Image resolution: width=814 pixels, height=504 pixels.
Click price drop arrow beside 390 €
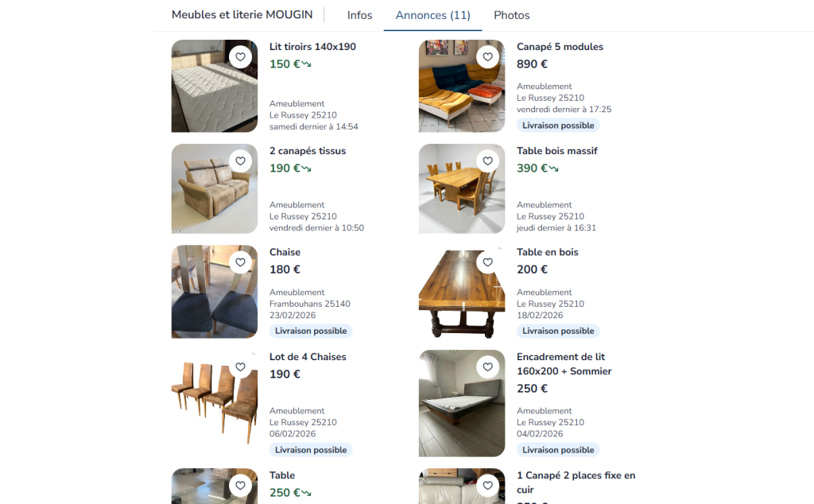(554, 169)
